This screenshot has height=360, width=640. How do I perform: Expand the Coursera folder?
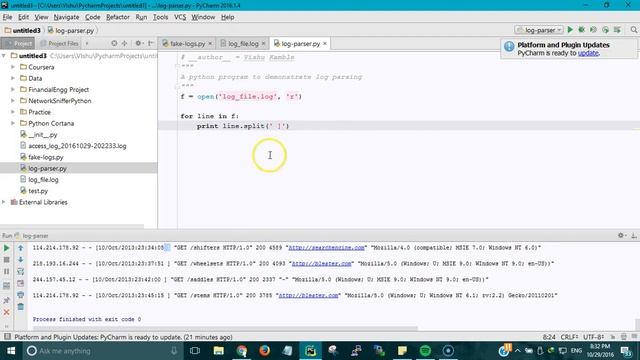pos(13,67)
